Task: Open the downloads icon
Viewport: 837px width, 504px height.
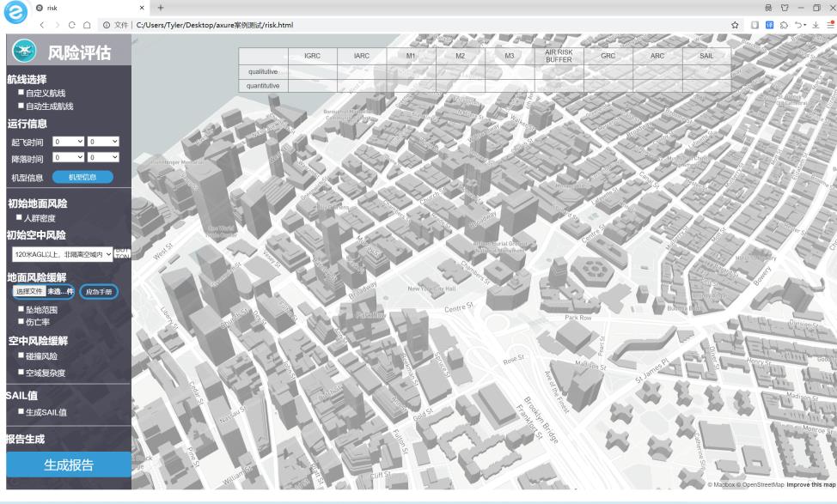Action: (x=816, y=25)
